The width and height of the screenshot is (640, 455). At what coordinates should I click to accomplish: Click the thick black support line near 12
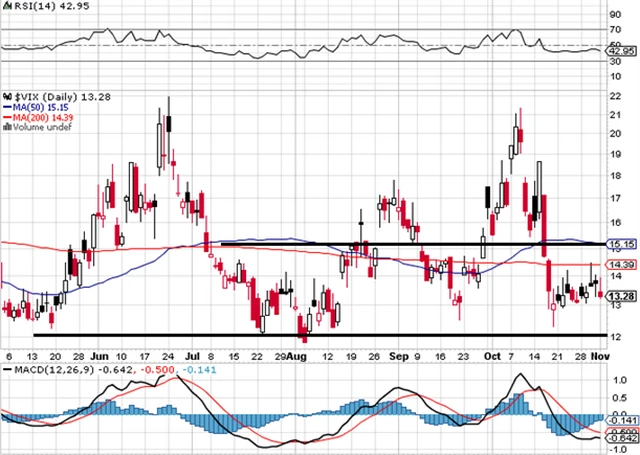[300, 336]
